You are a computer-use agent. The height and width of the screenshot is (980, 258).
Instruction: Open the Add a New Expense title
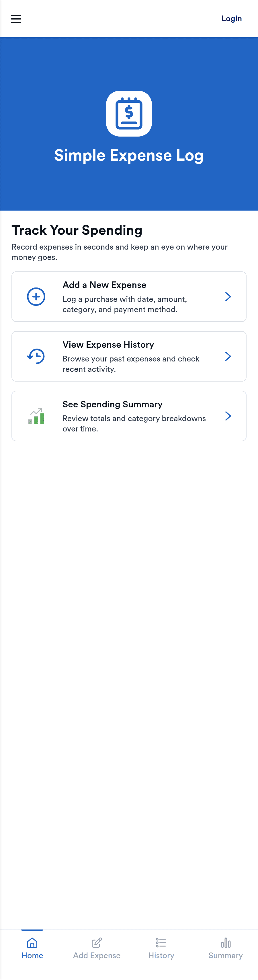point(105,285)
